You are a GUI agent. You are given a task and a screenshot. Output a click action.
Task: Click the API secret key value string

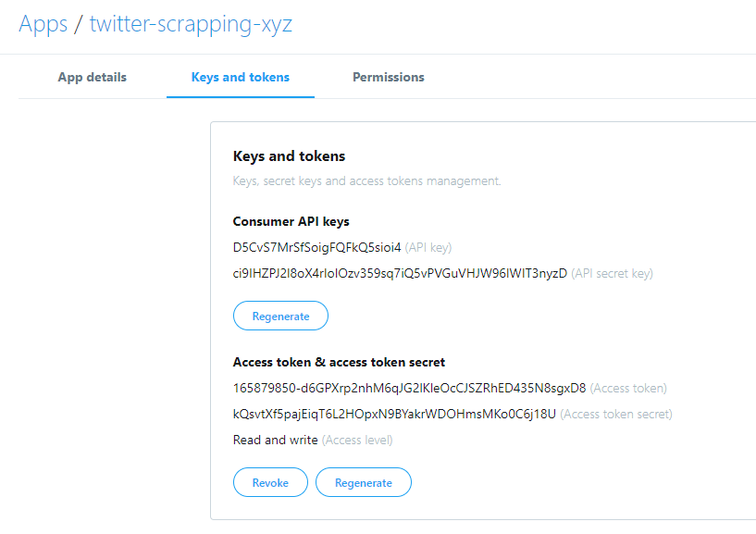tap(400, 273)
